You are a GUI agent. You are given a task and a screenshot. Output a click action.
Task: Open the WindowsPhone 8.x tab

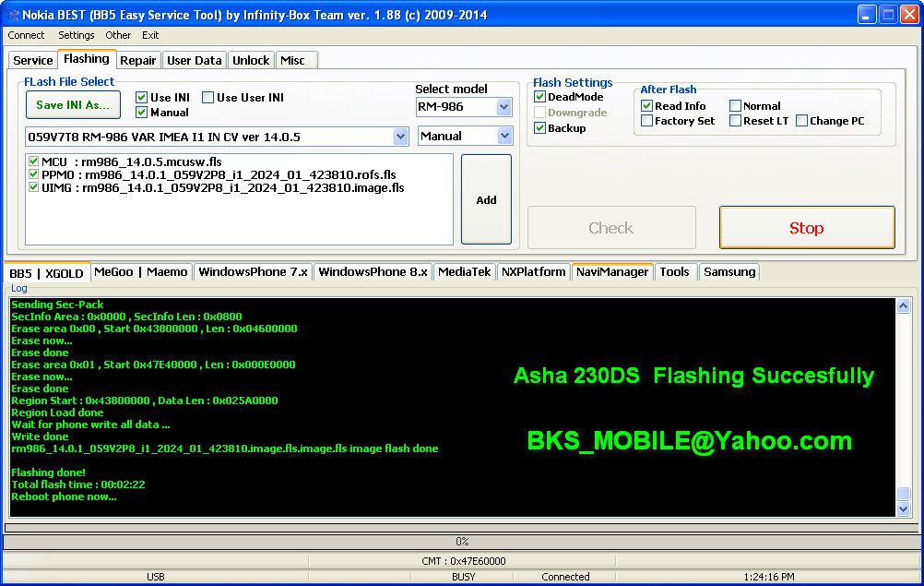coord(373,272)
